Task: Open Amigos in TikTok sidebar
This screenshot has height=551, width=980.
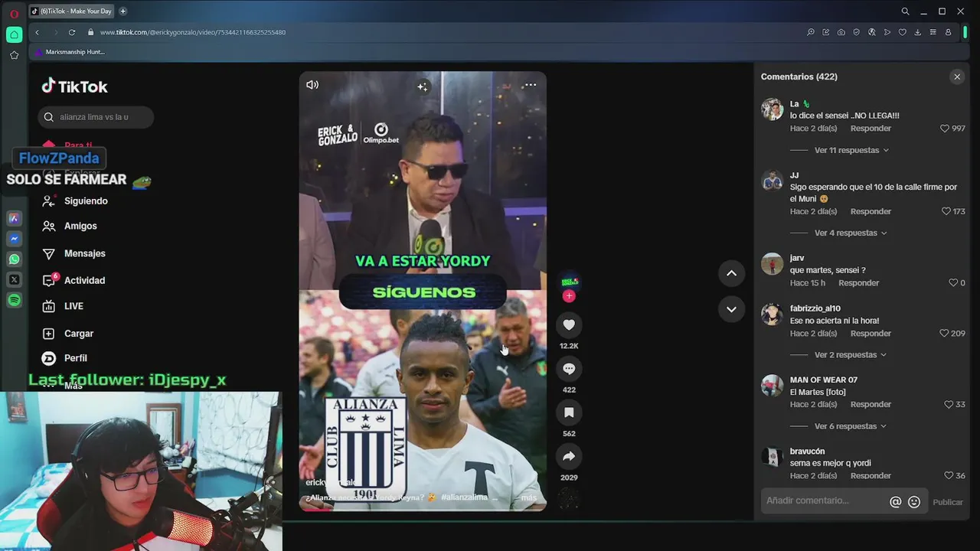Action: pyautogui.click(x=70, y=227)
